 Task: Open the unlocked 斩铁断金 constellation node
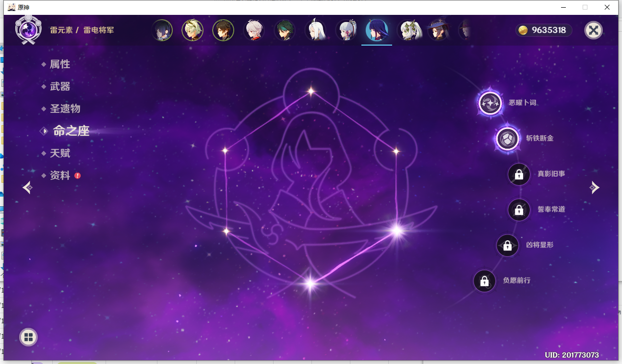[x=508, y=139]
